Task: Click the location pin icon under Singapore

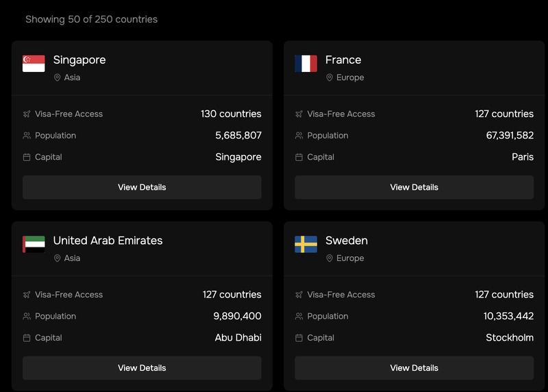Action: click(58, 77)
